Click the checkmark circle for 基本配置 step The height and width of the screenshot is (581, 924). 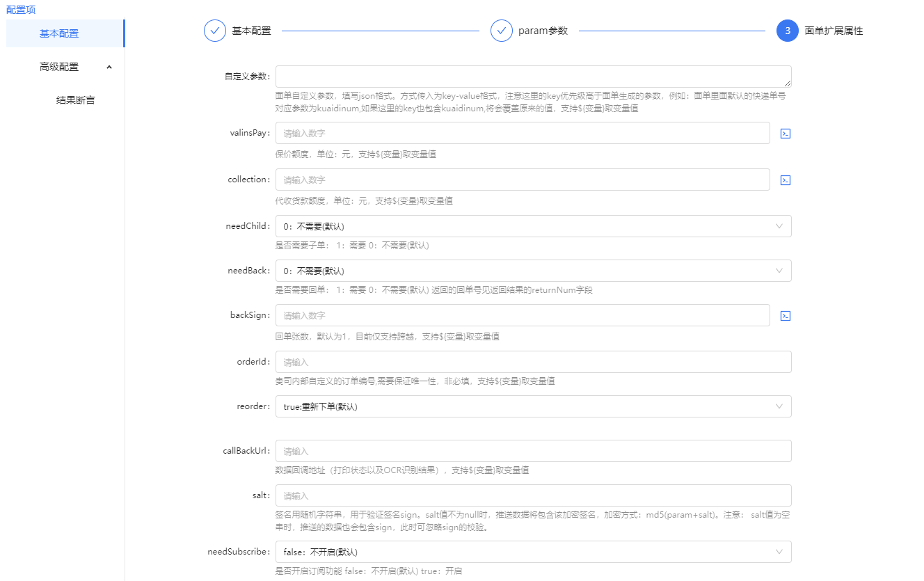coord(215,31)
